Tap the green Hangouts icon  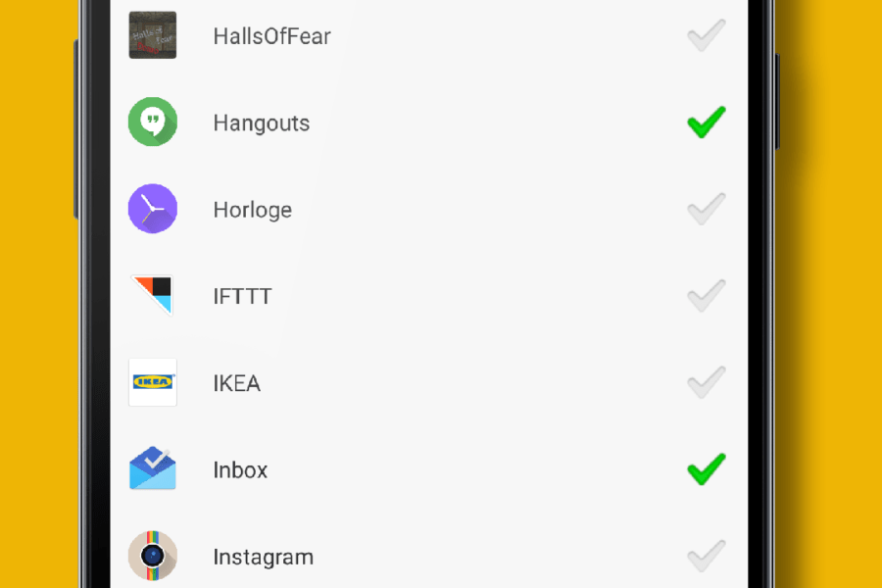point(153,122)
